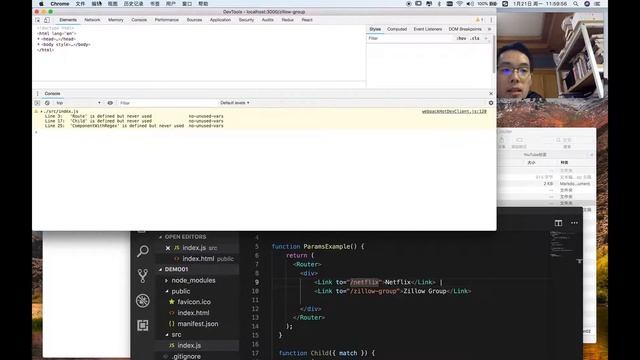Open the VS Code Extensions view icon
The height and width of the screenshot is (360, 640).
click(143, 325)
